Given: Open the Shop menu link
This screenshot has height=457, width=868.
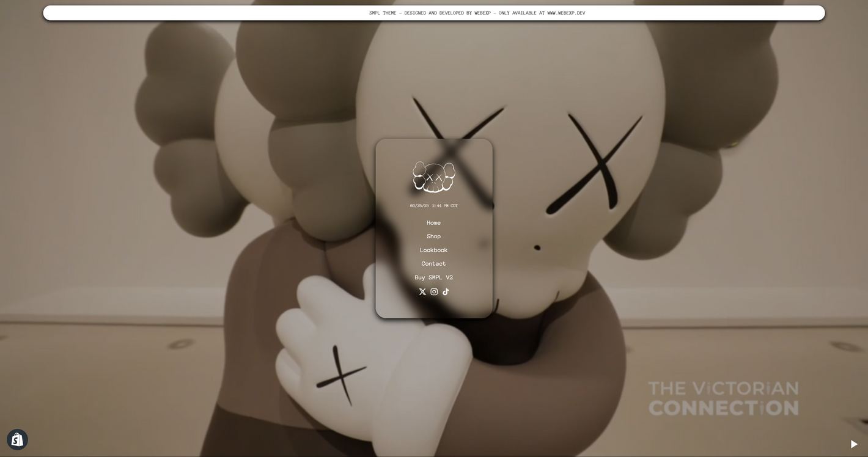Looking at the screenshot, I should 433,236.
